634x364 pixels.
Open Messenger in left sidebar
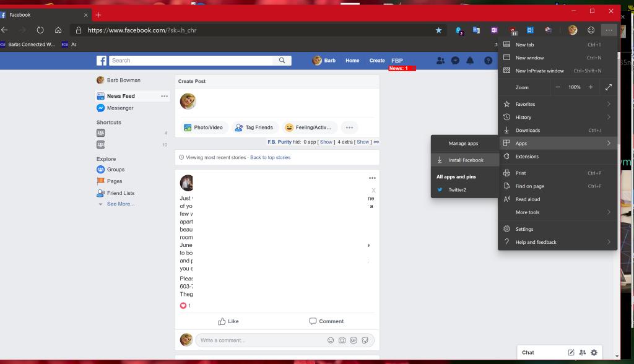click(x=120, y=108)
